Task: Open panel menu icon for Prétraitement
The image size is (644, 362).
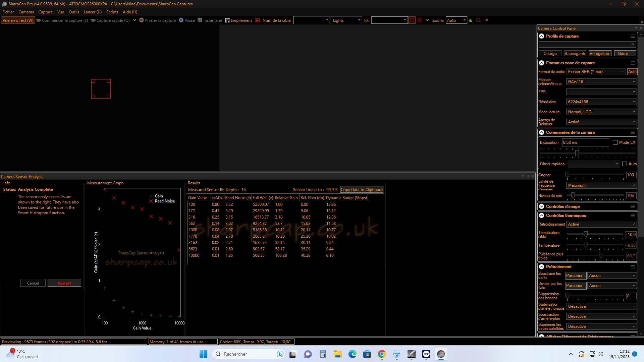Action: [x=633, y=267]
